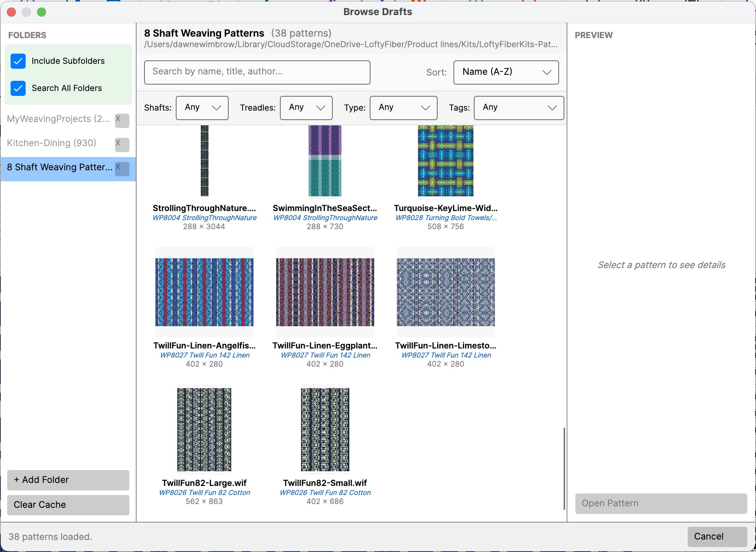Click the pattern list vertical scrollbar
756x552 pixels.
pyautogui.click(x=564, y=468)
